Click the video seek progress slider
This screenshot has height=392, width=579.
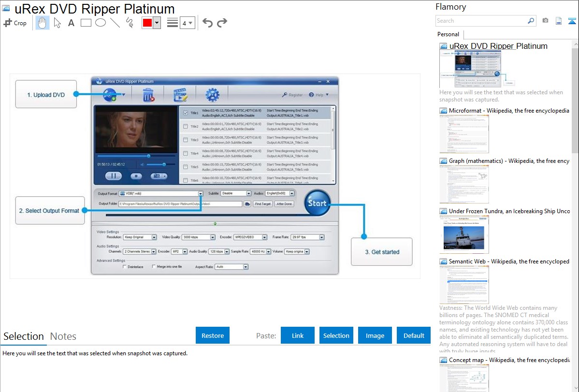pos(136,156)
